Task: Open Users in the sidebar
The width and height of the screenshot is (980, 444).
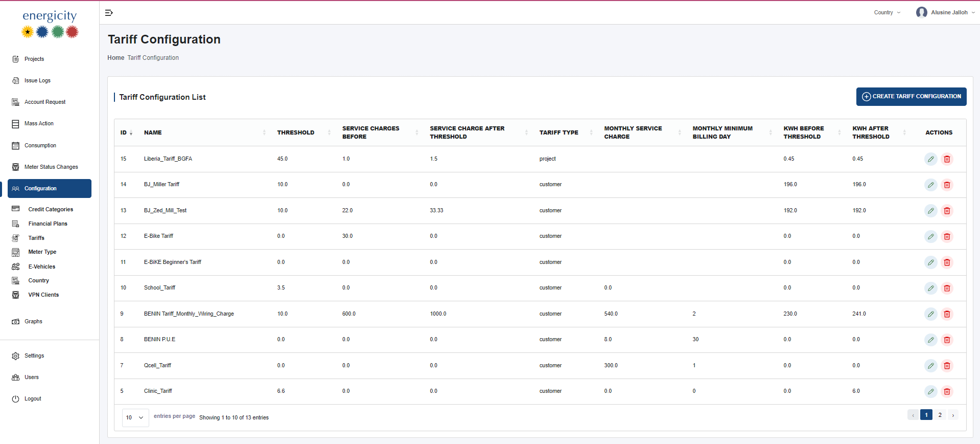Action: click(32, 377)
